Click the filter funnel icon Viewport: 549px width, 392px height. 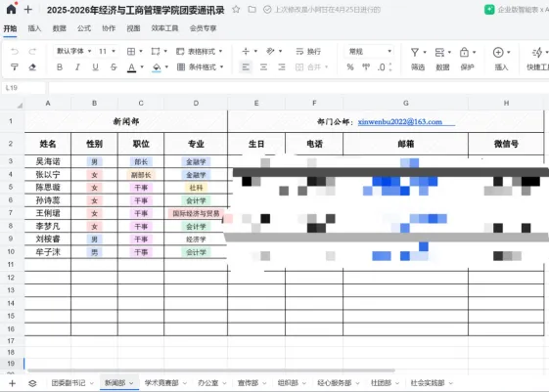click(415, 53)
